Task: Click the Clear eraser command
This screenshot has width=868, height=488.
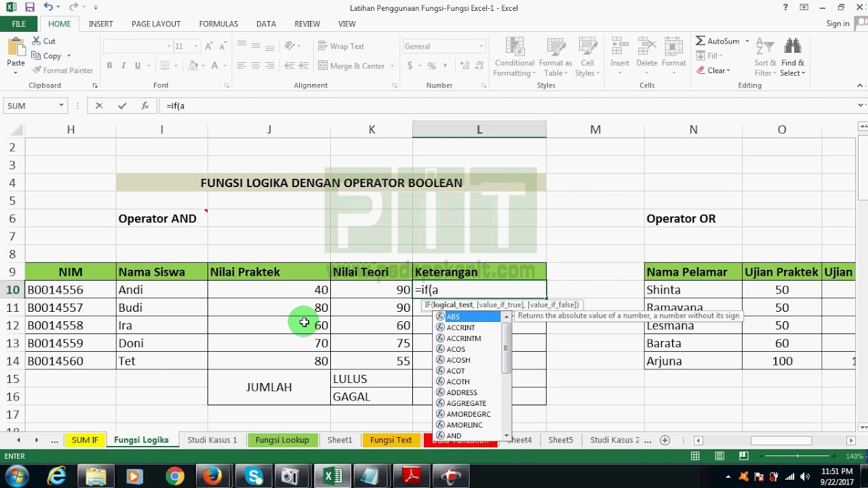Action: coord(713,70)
